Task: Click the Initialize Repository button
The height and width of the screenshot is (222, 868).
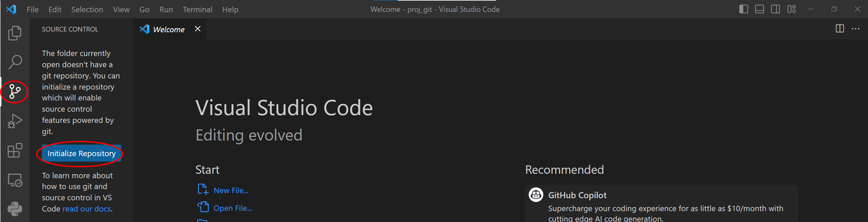Action: (82, 153)
